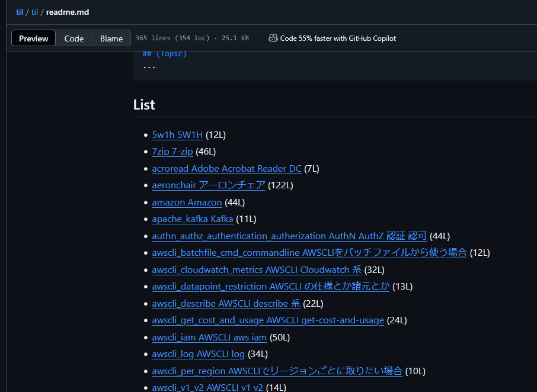
Task: Switch to the Preview tab
Action: (34, 38)
